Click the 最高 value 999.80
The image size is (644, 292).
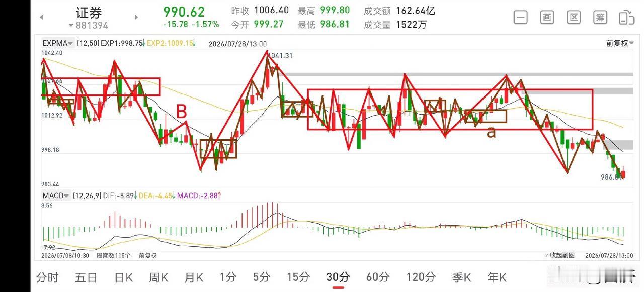335,10
